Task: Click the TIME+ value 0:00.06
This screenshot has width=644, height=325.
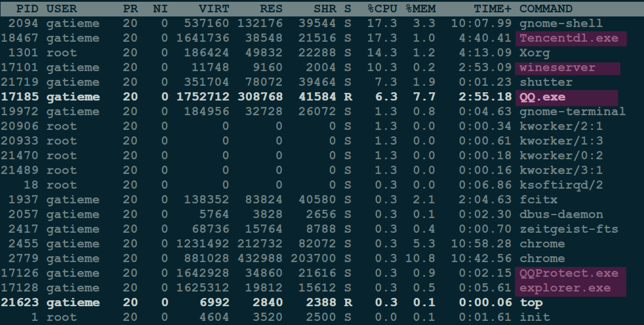Action: coord(485,303)
